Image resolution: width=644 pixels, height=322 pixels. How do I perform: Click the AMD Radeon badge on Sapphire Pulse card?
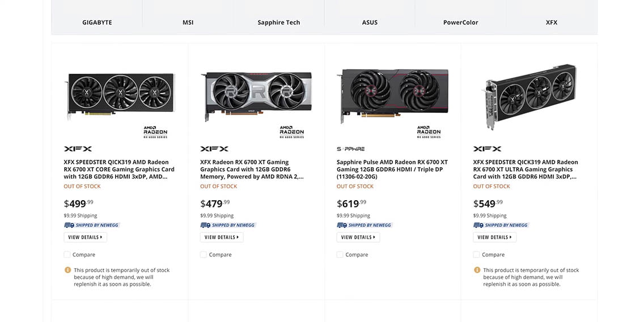pos(429,132)
